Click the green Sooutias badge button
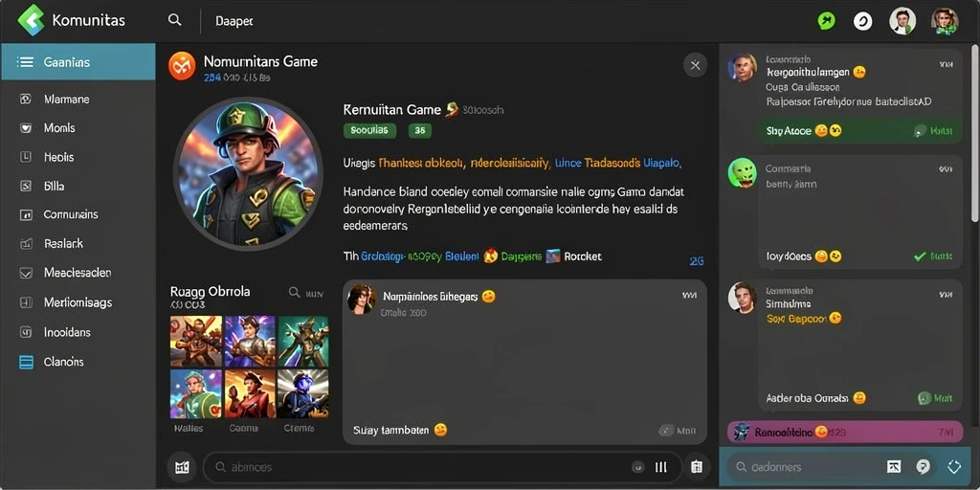 370,130
